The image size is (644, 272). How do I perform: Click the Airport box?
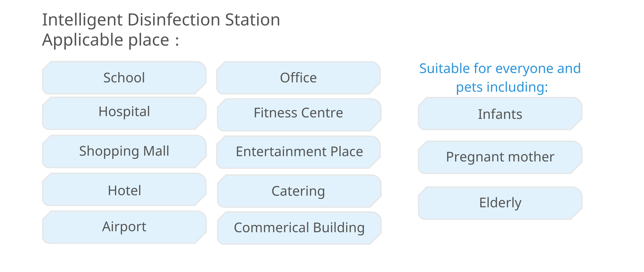coord(124,227)
